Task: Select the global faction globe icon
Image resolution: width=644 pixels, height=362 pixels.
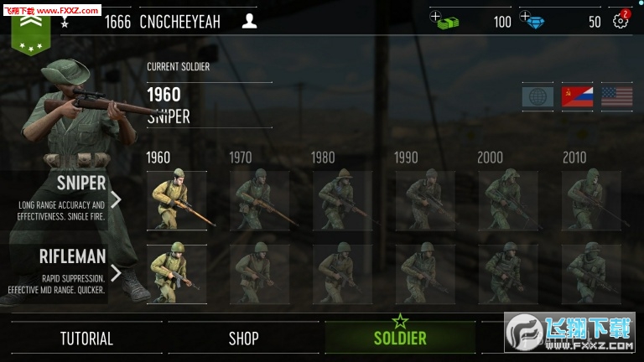Action: (x=538, y=97)
